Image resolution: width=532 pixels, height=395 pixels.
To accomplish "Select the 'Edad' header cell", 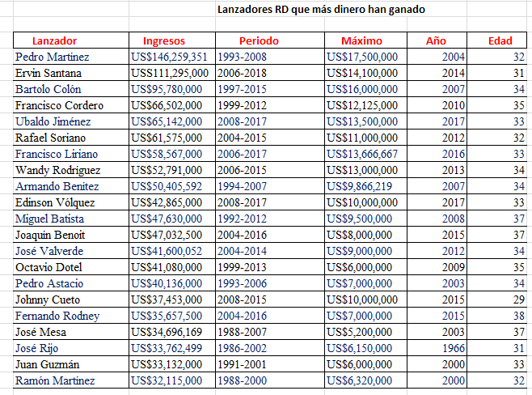I will [x=500, y=40].
